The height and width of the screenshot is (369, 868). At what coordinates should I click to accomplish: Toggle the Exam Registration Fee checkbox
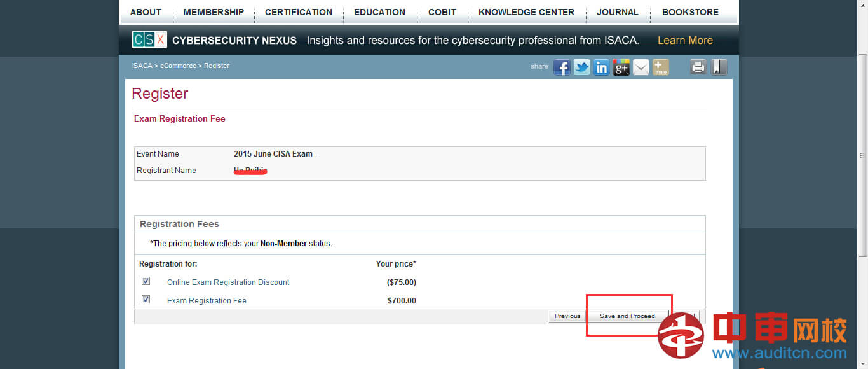click(146, 300)
